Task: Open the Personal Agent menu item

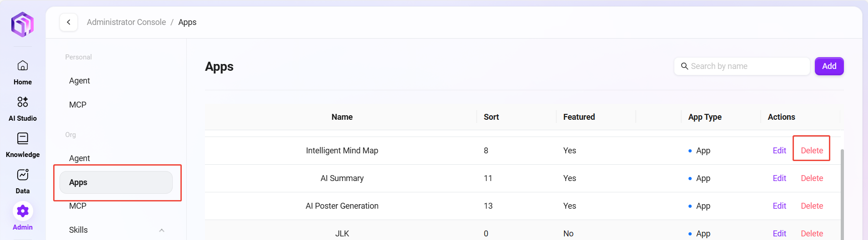Action: point(80,81)
